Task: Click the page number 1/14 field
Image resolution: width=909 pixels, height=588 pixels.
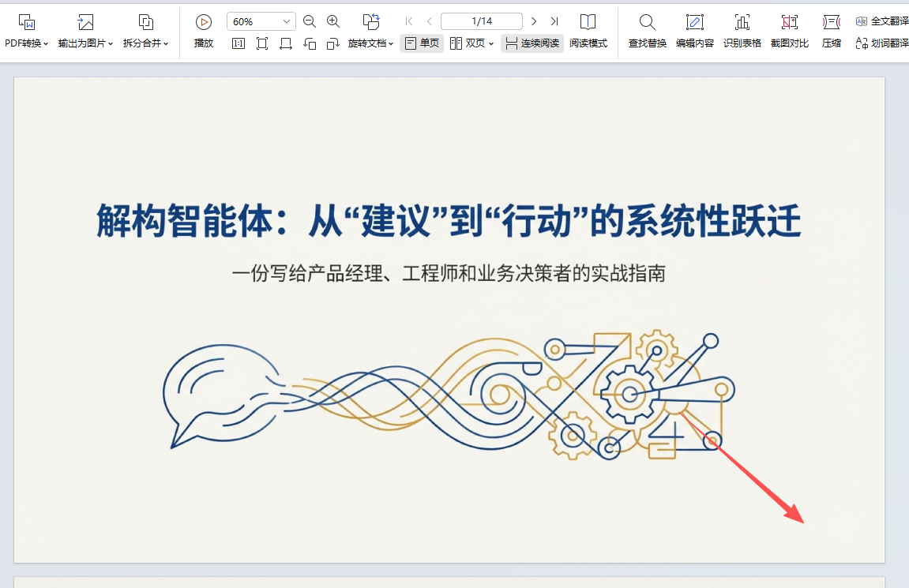Action: [481, 21]
